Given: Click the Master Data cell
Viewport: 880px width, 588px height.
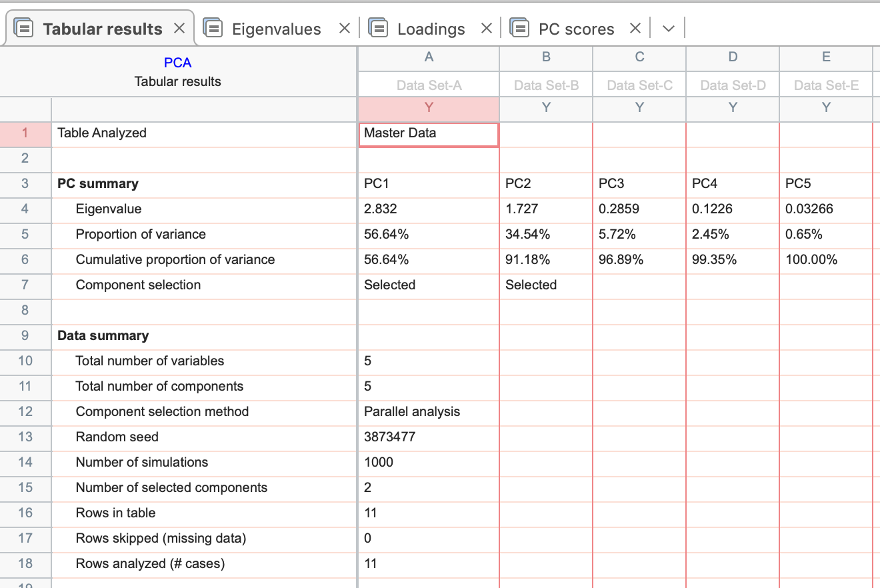Looking at the screenshot, I should click(x=428, y=133).
